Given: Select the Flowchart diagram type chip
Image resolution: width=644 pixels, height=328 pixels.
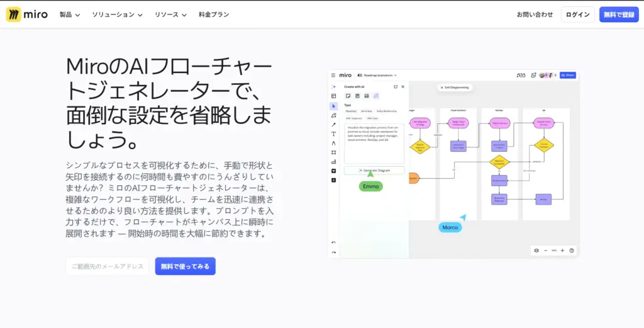Looking at the screenshot, I should (x=351, y=111).
